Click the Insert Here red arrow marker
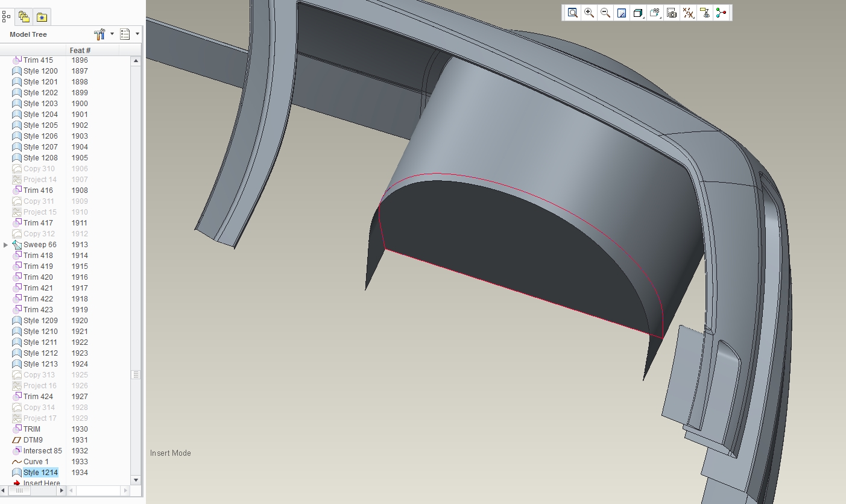Viewport: 846px width, 504px height. tap(17, 484)
